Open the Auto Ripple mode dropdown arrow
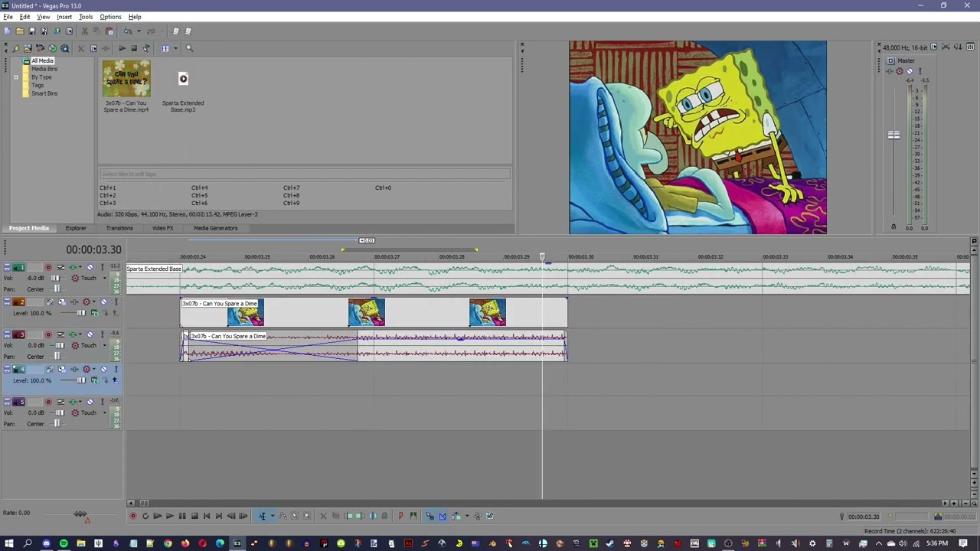The image size is (980, 551). tap(466, 516)
